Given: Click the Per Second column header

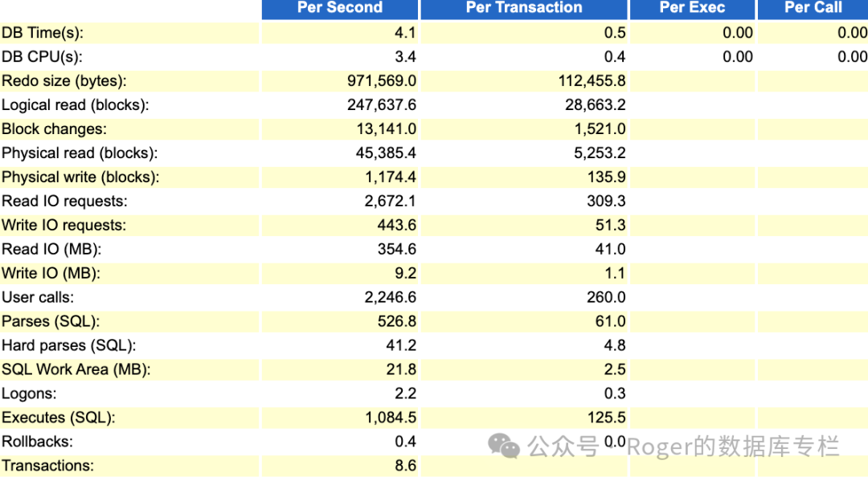Looking at the screenshot, I should pos(339,8).
